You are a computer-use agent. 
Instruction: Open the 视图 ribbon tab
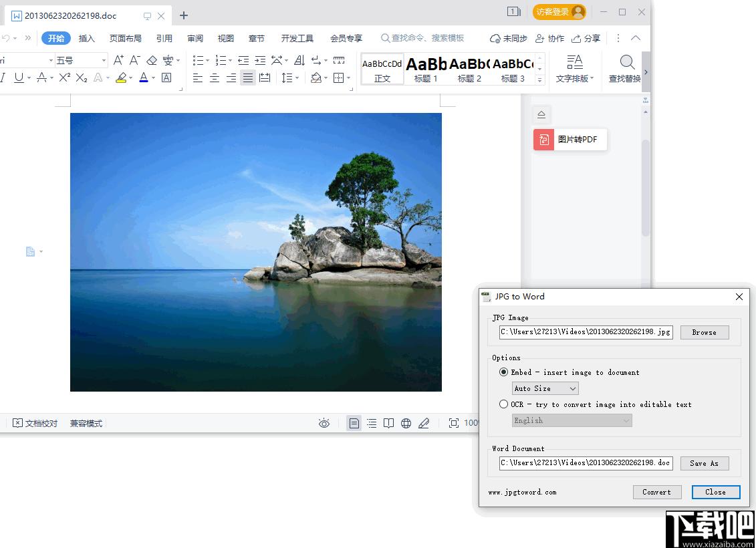pos(226,38)
